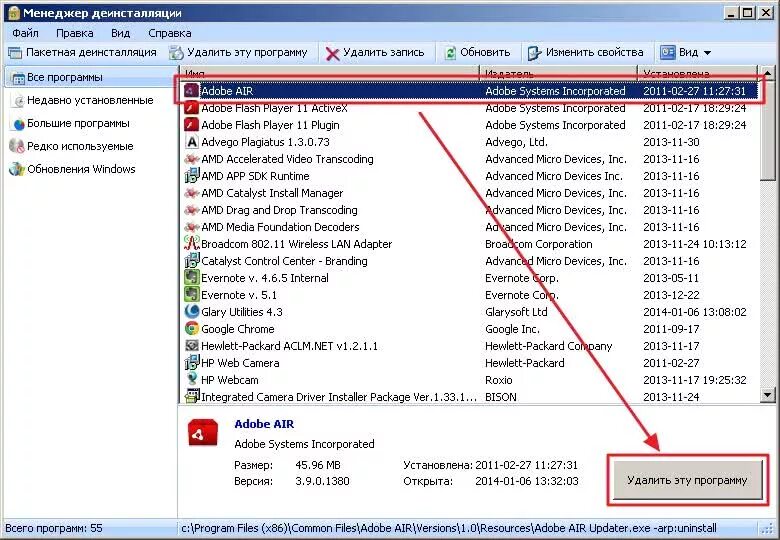Click Roxio publisher cell
780x540 pixels.
click(498, 380)
